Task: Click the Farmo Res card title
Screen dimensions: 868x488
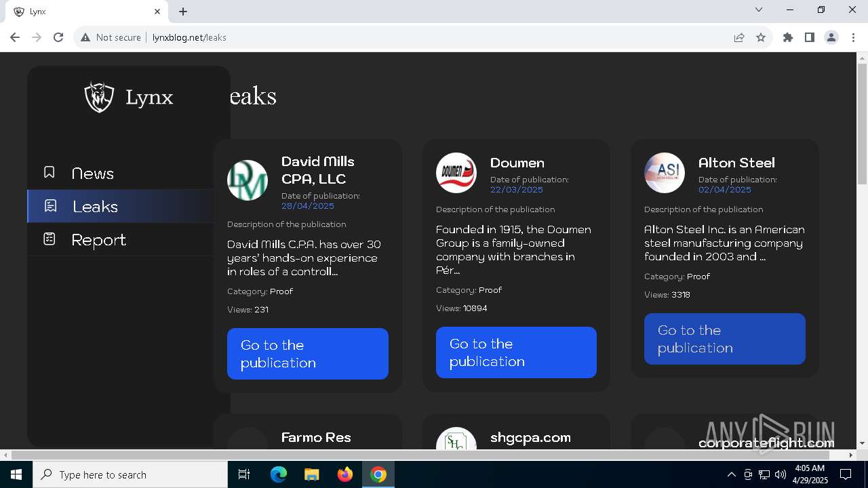Action: click(x=316, y=438)
